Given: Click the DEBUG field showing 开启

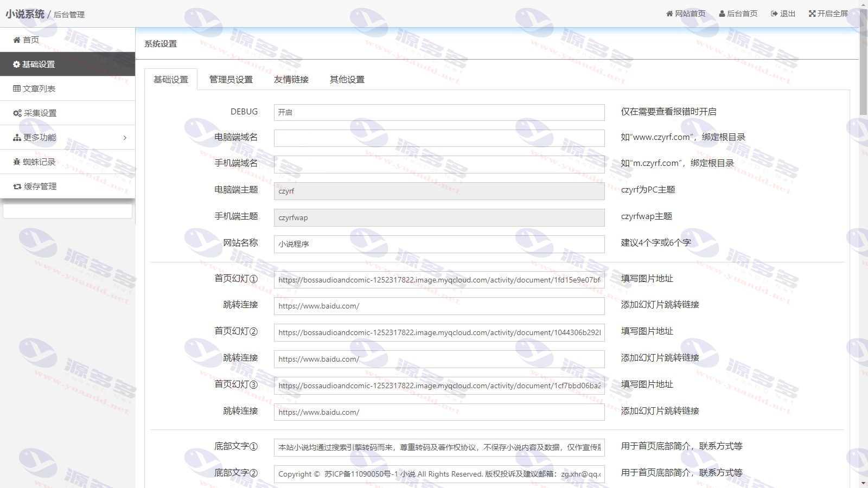Looking at the screenshot, I should [439, 112].
